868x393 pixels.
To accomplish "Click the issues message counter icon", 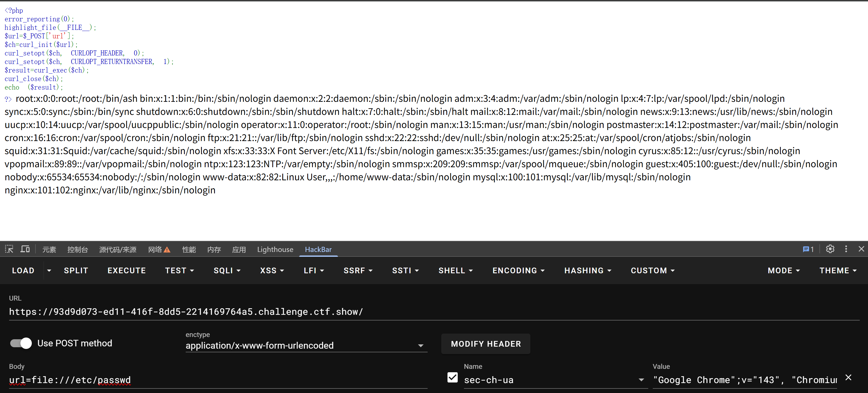I will [x=808, y=249].
